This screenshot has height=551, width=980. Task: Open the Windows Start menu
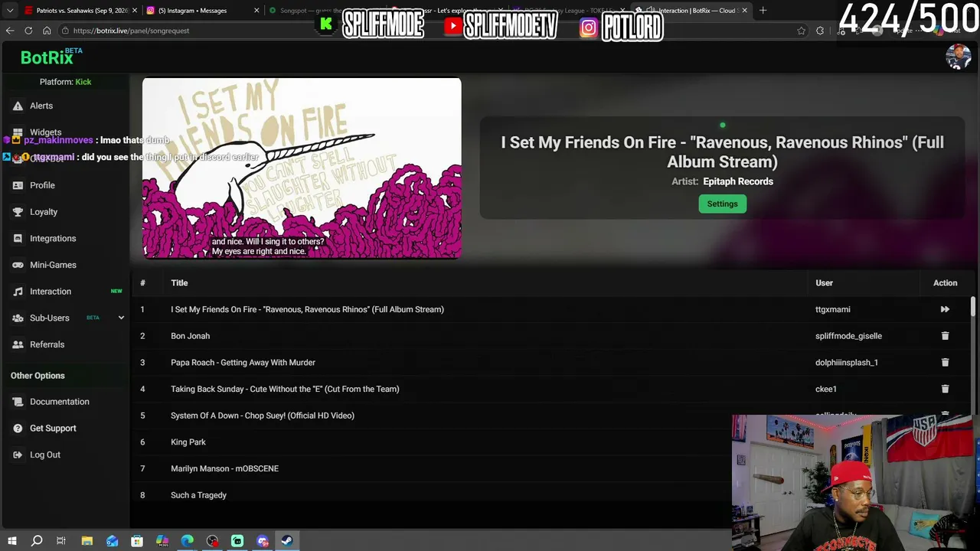(11, 541)
